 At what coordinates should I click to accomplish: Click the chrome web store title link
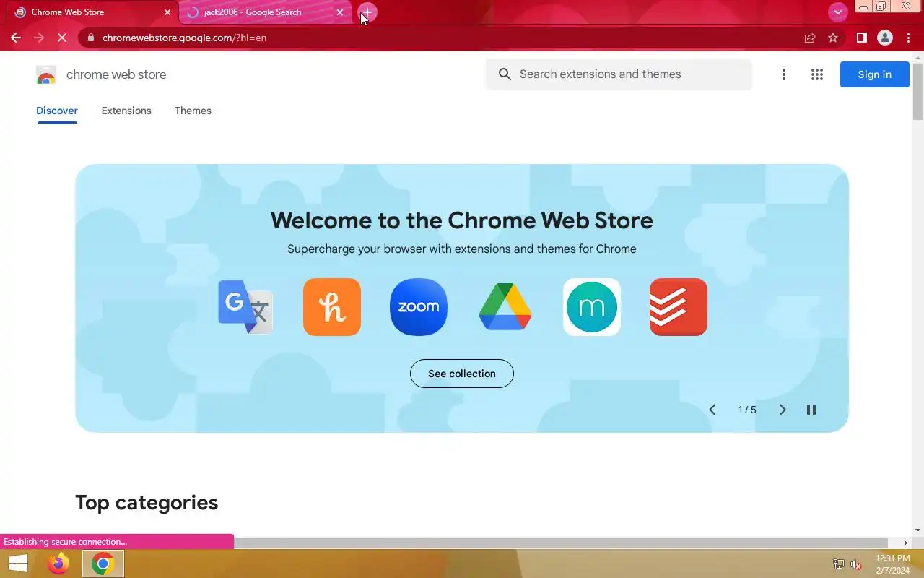pyautogui.click(x=116, y=74)
